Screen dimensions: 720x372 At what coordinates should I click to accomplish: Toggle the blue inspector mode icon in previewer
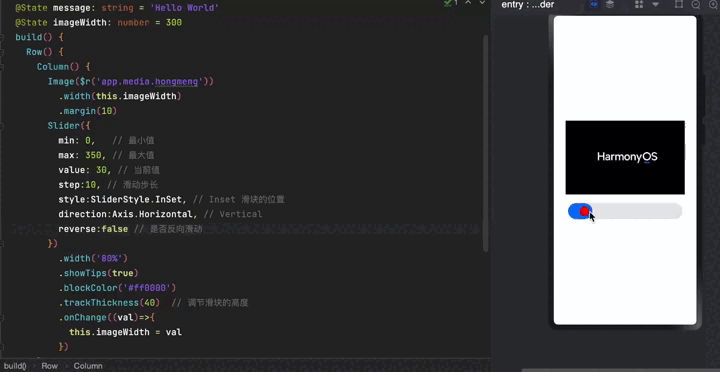594,4
